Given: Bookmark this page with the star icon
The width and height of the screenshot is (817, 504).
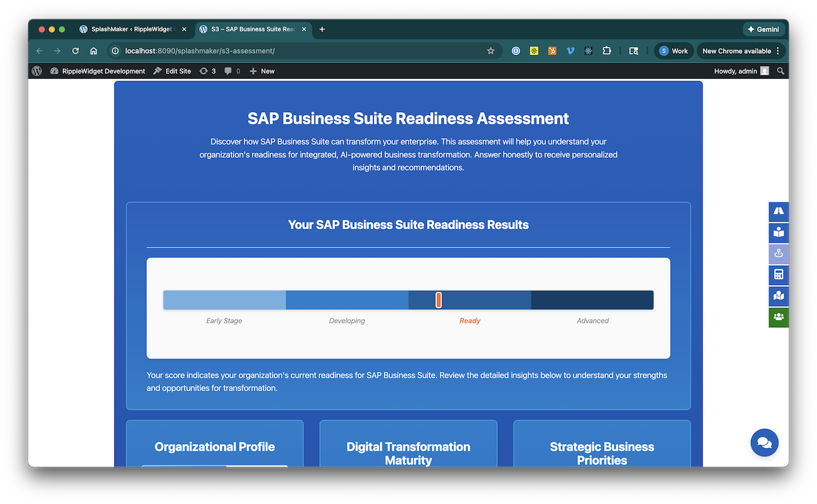Looking at the screenshot, I should (x=490, y=51).
